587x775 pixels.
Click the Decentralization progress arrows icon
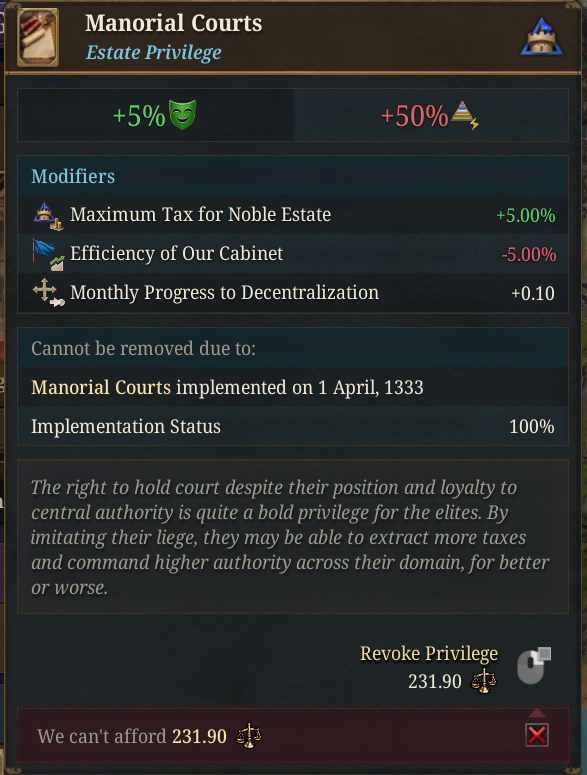[48, 293]
